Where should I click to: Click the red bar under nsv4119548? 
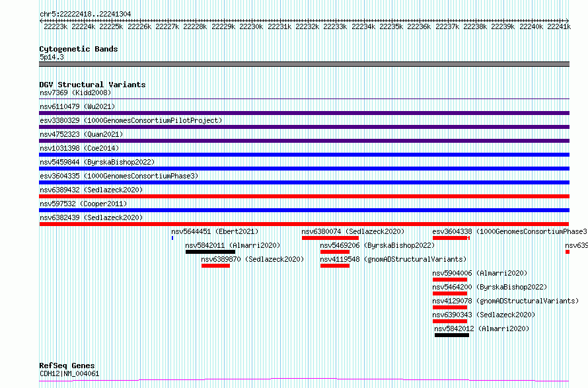point(335,266)
